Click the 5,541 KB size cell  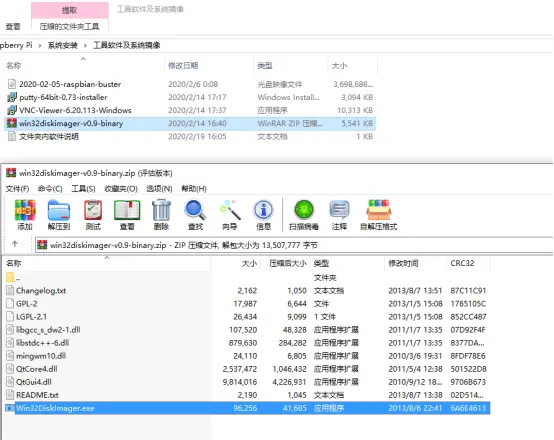pos(357,123)
